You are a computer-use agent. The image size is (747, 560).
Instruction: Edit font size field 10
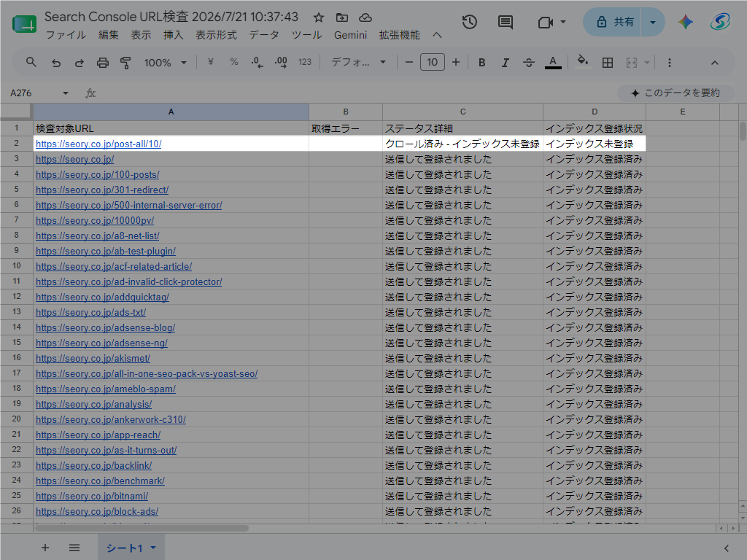(x=432, y=63)
